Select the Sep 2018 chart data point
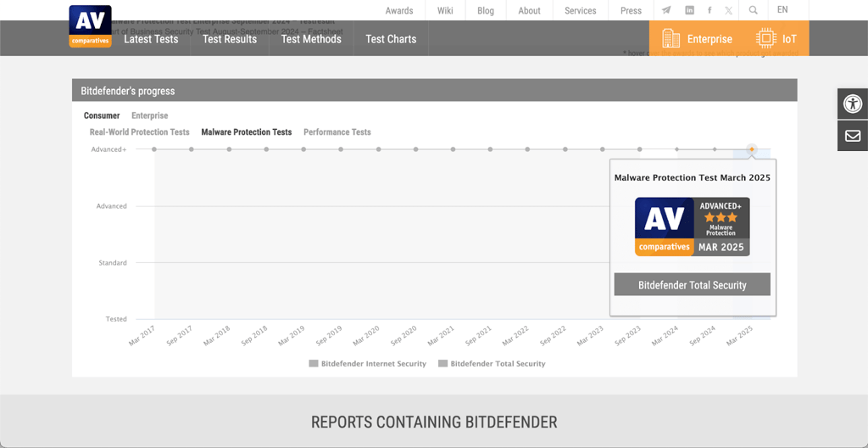The width and height of the screenshot is (868, 448). point(266,149)
